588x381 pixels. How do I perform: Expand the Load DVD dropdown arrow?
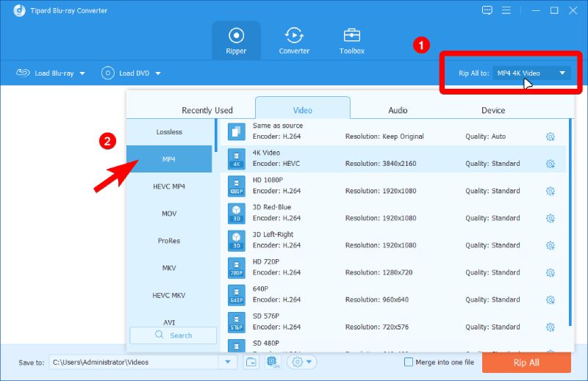(158, 73)
